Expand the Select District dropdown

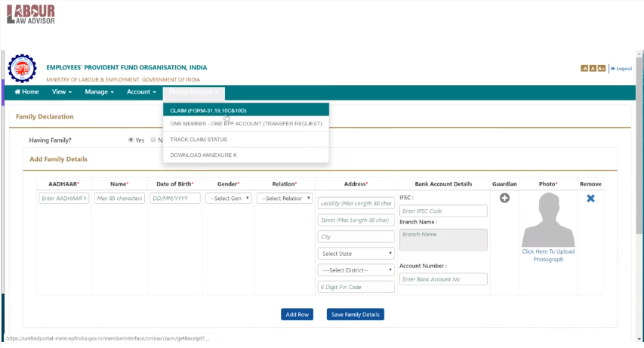coord(356,270)
